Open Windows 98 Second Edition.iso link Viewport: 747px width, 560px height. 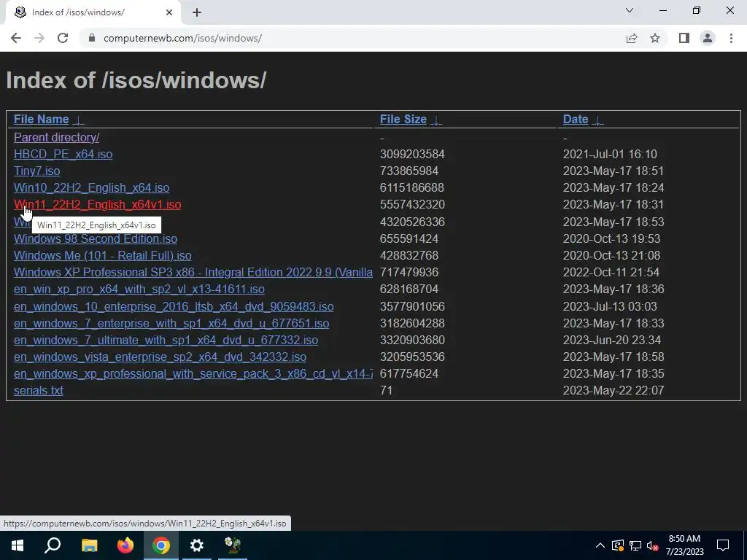tap(96, 238)
